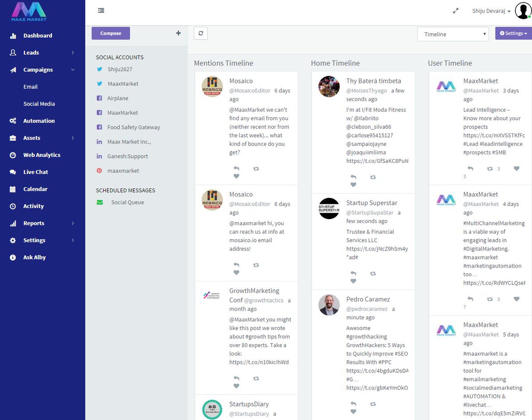532x420 pixels.
Task: Select maaxmarket Pinterest account
Action: [123, 171]
